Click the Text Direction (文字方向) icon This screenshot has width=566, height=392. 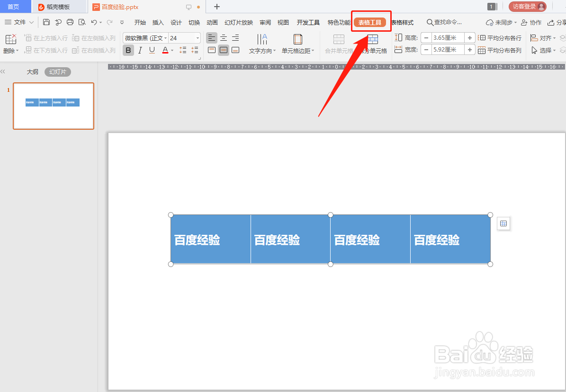[x=262, y=39]
